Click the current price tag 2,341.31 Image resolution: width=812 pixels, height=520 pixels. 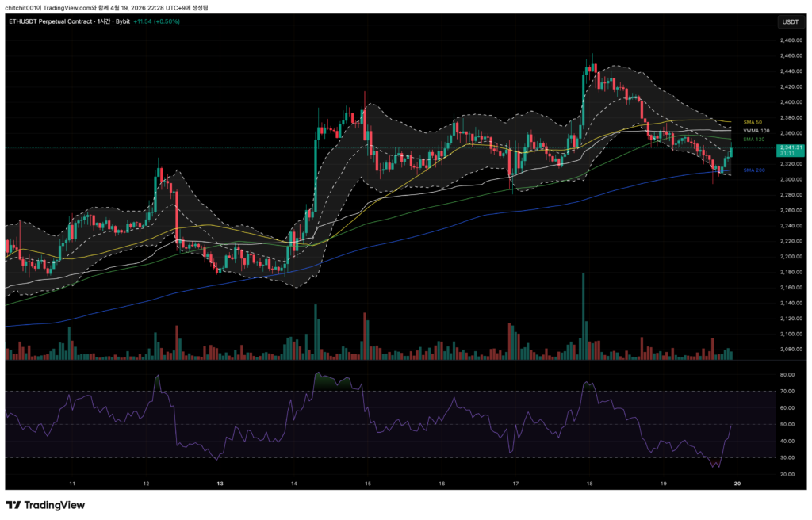[x=791, y=148]
